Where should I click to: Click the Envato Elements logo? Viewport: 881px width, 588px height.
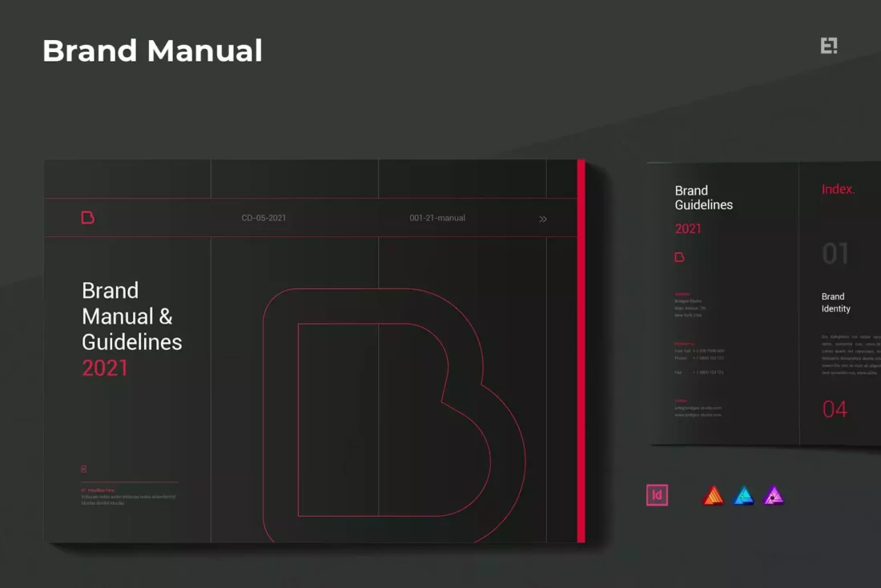pos(829,46)
